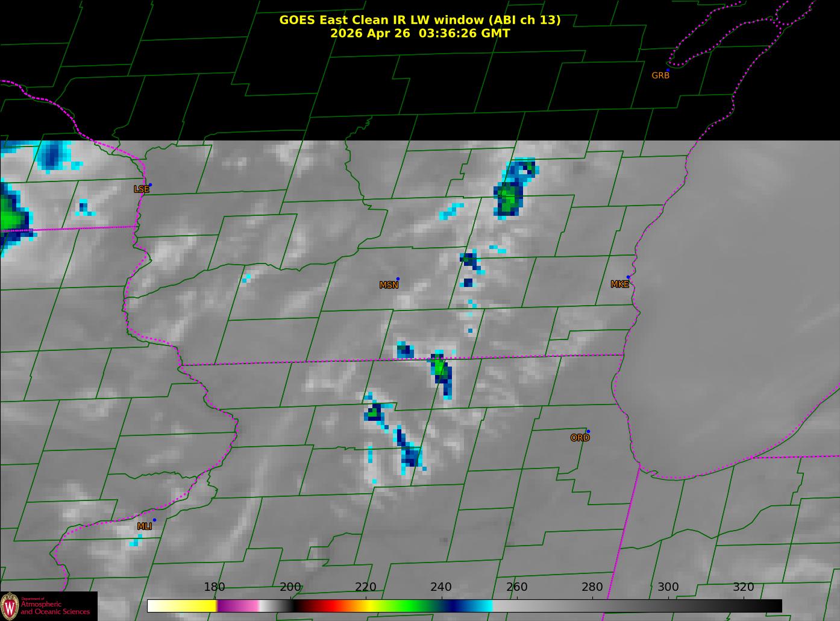Screen dimensions: 840x621
Task: Click the MLI station marker label
Action: pyautogui.click(x=144, y=526)
